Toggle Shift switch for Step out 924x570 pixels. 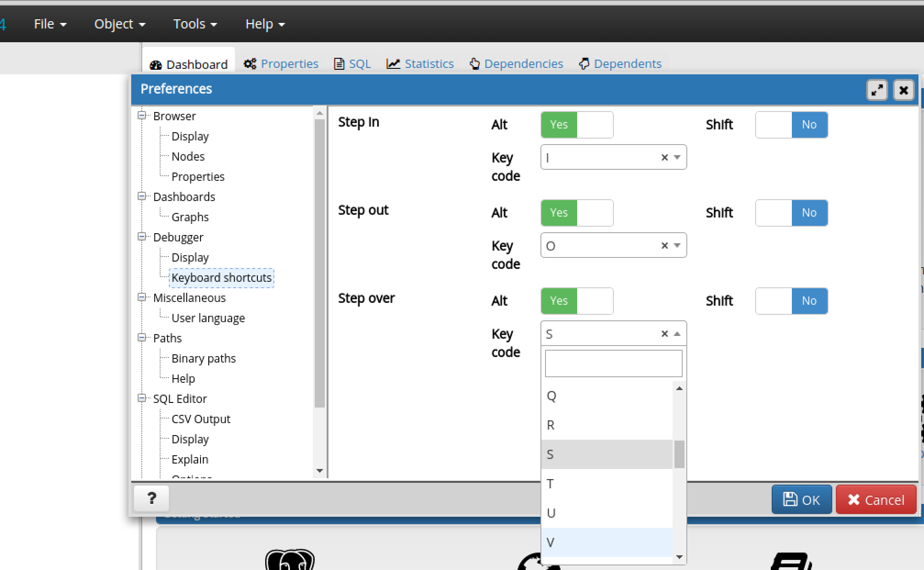pos(791,213)
